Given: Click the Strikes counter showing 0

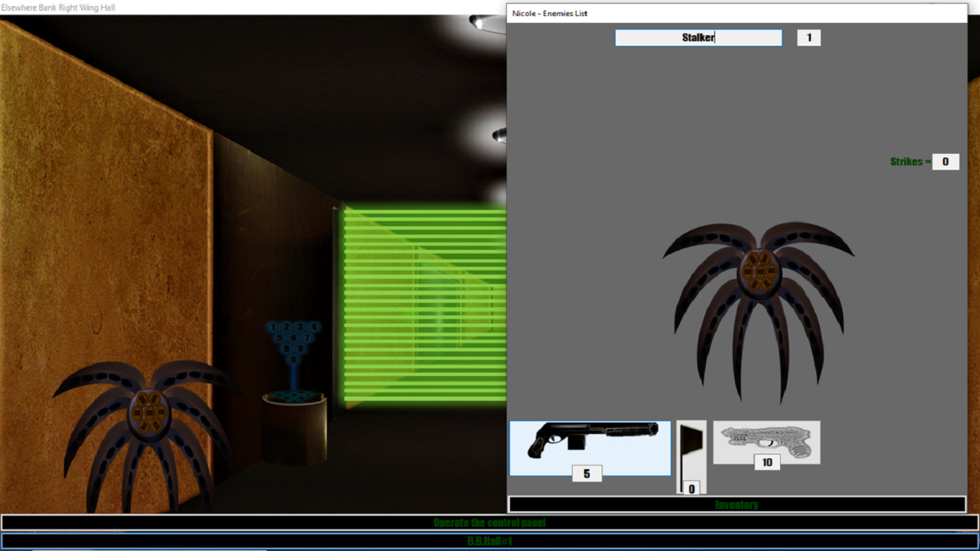Looking at the screenshot, I should (x=945, y=161).
